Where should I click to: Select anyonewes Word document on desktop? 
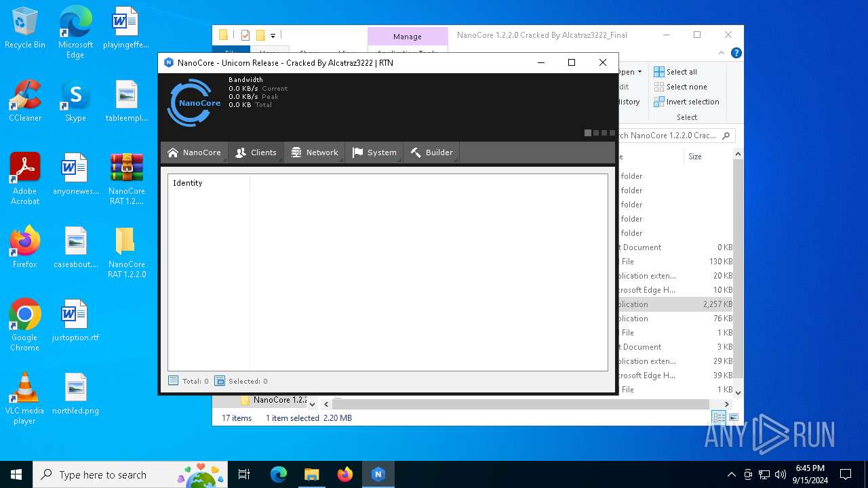tap(75, 175)
